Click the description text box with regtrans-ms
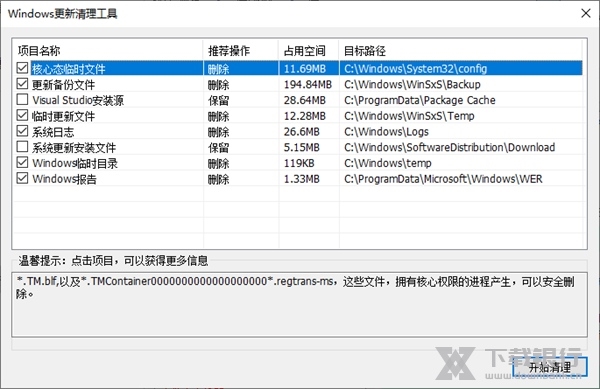Image resolution: width=600 pixels, height=389 pixels. (299, 304)
